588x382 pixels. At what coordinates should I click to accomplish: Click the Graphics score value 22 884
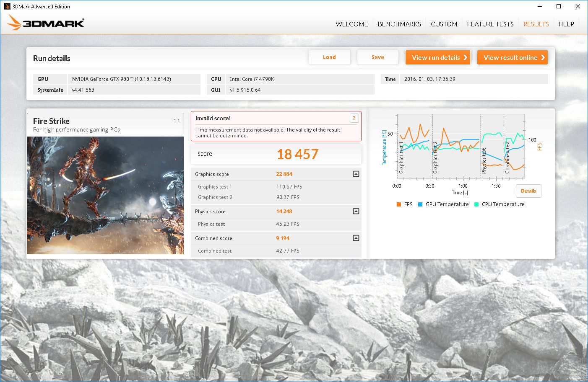tap(284, 174)
